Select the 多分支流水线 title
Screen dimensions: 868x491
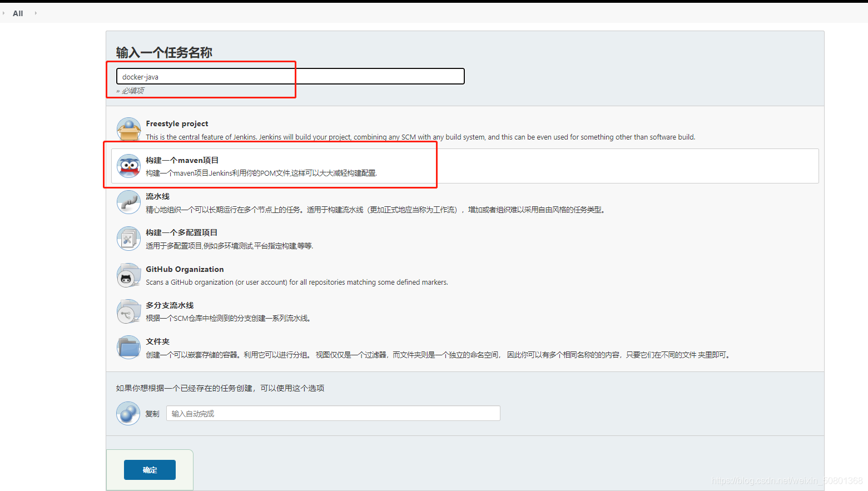(x=170, y=305)
